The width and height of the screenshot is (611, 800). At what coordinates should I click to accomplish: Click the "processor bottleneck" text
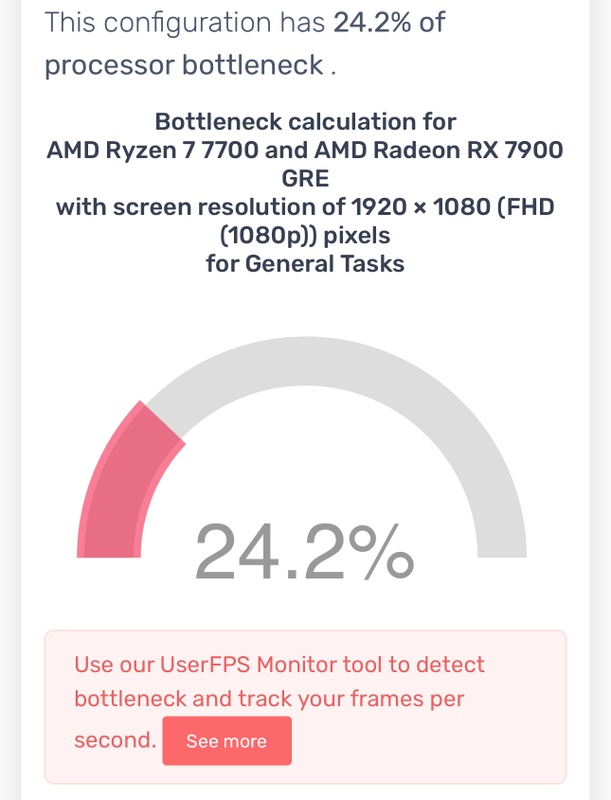[x=184, y=66]
